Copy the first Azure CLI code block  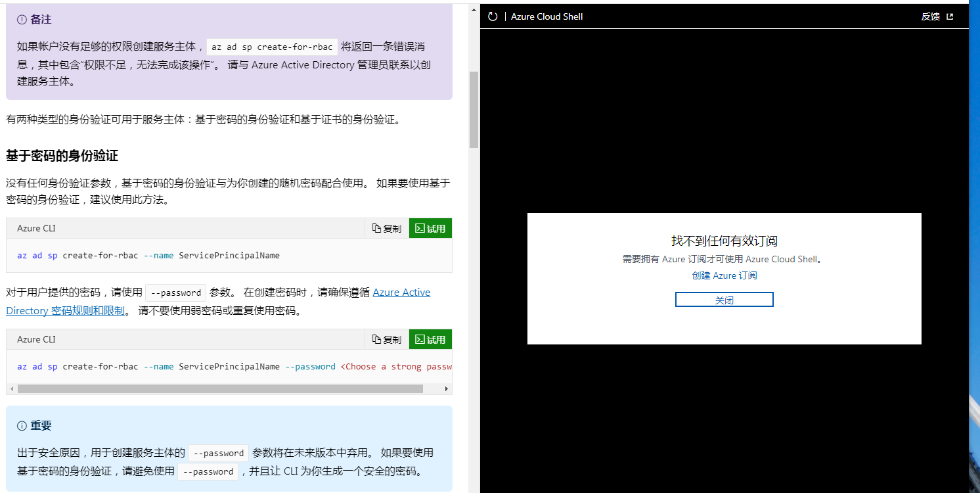pyautogui.click(x=387, y=228)
